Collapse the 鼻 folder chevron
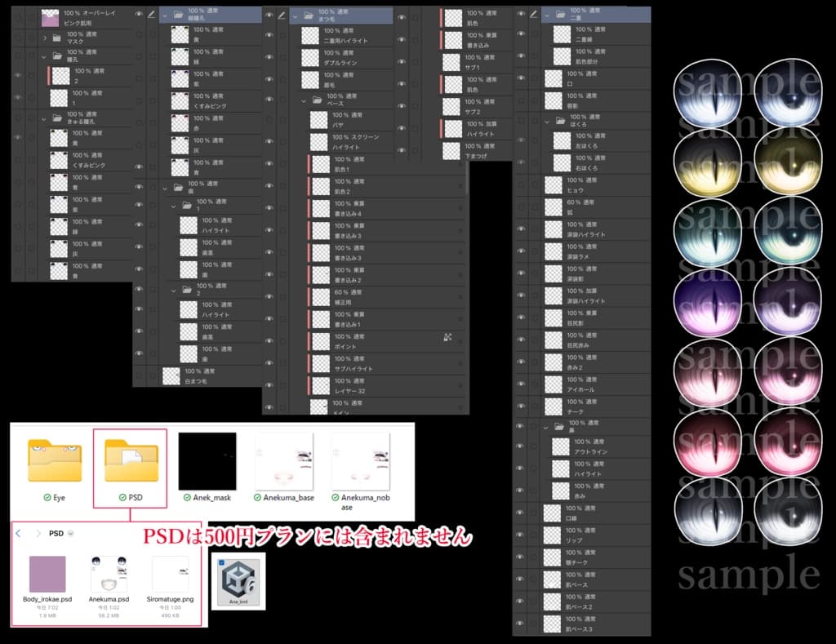Viewport: 836px width, 644px height. point(546,427)
